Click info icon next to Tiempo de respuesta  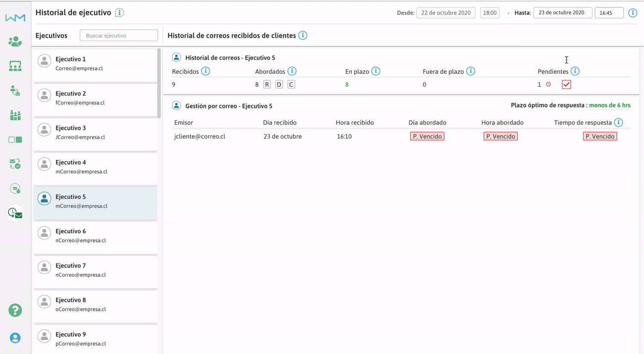tap(618, 122)
